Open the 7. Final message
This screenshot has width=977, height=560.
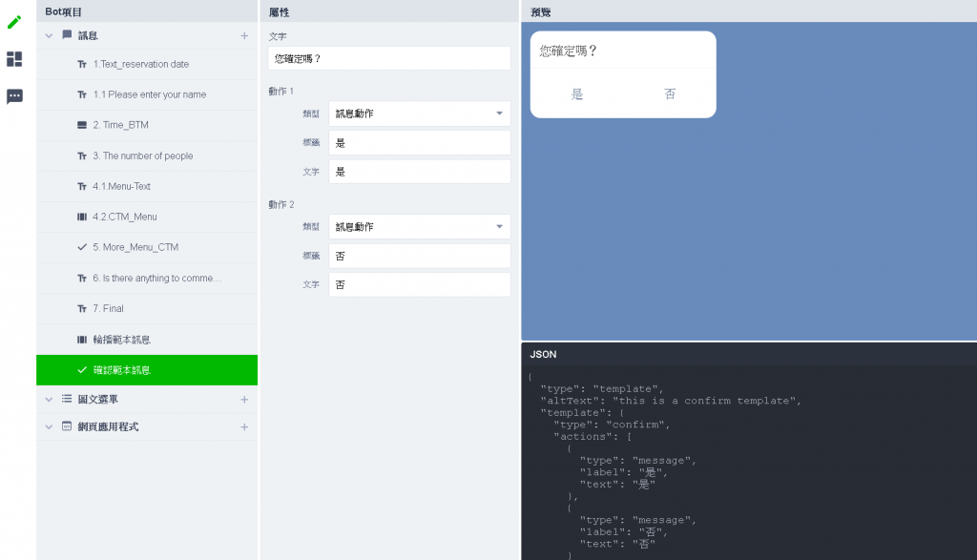[x=147, y=309]
